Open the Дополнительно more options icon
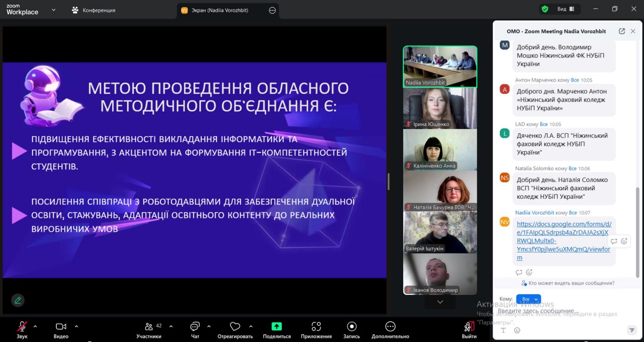Viewport: 644px width, 342px height. pos(390,326)
